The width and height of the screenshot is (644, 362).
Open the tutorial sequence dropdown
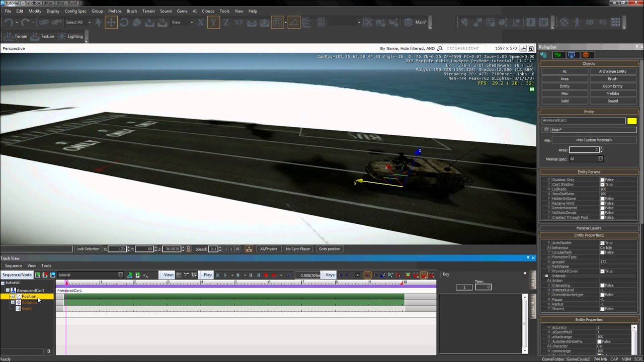tap(120, 275)
